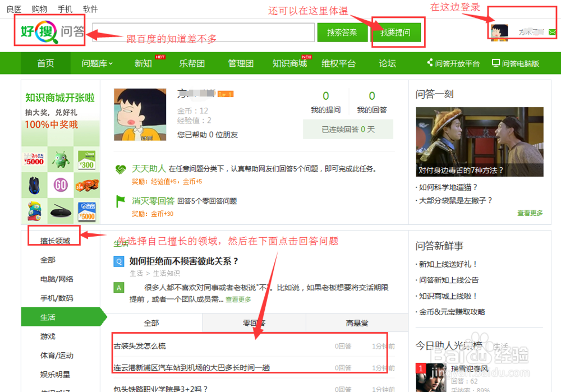This screenshot has height=392, width=561.
Task: Open 问答电脑版 monitor icon link
Action: click(x=516, y=63)
